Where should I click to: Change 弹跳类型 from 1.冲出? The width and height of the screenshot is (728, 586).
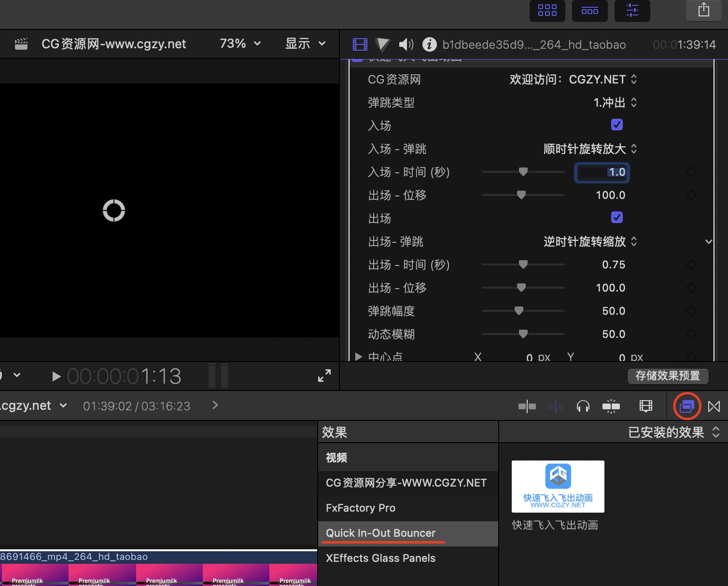point(615,102)
